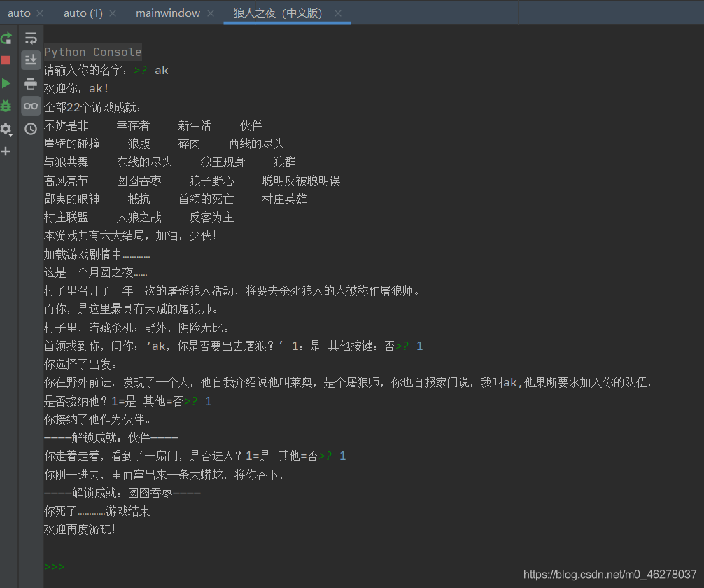Open console history using the clock icon
Viewport: 704px width, 588px height.
[29, 129]
